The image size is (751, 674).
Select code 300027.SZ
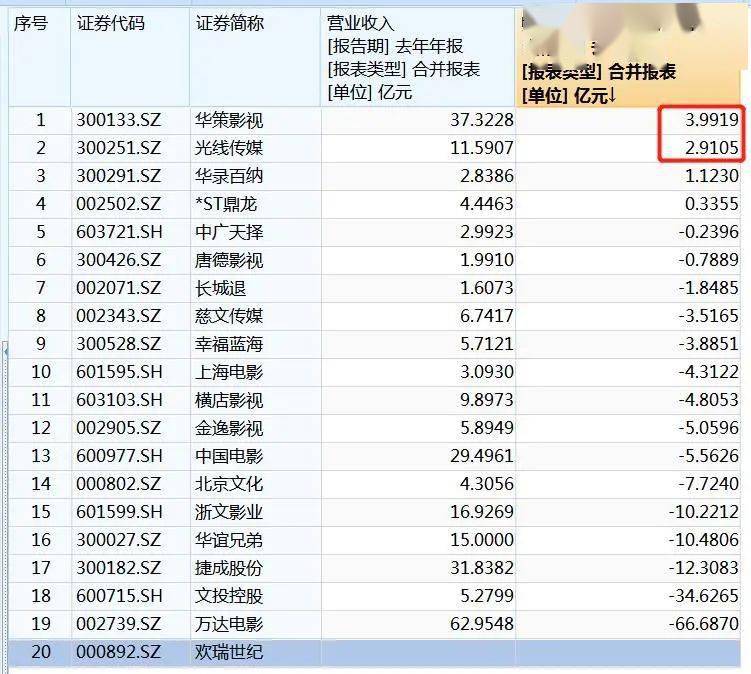(118, 540)
